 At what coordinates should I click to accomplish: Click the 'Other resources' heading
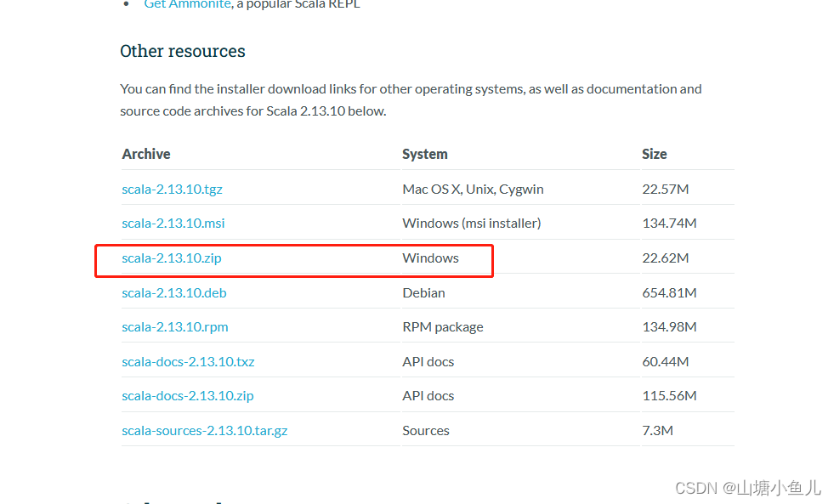click(x=183, y=51)
